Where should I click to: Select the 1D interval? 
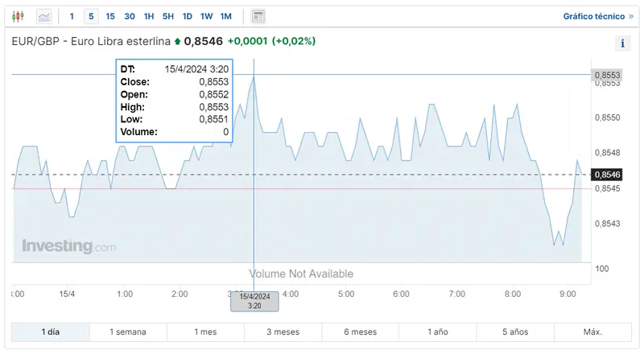click(x=188, y=16)
